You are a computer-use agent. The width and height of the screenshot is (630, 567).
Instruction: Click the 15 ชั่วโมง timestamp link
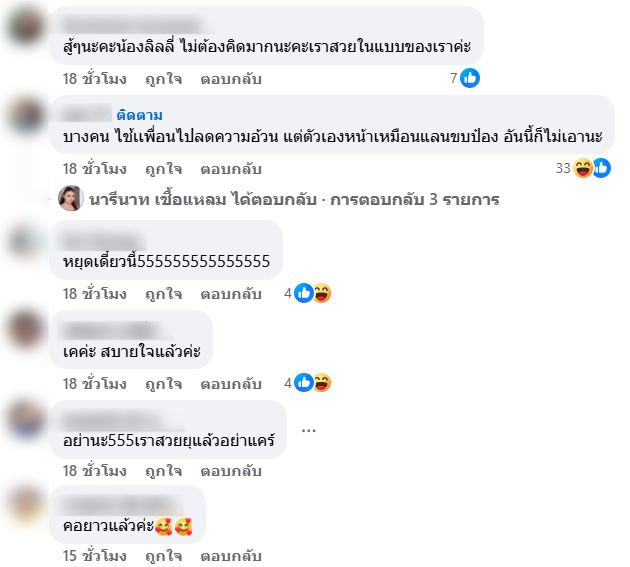[94, 556]
